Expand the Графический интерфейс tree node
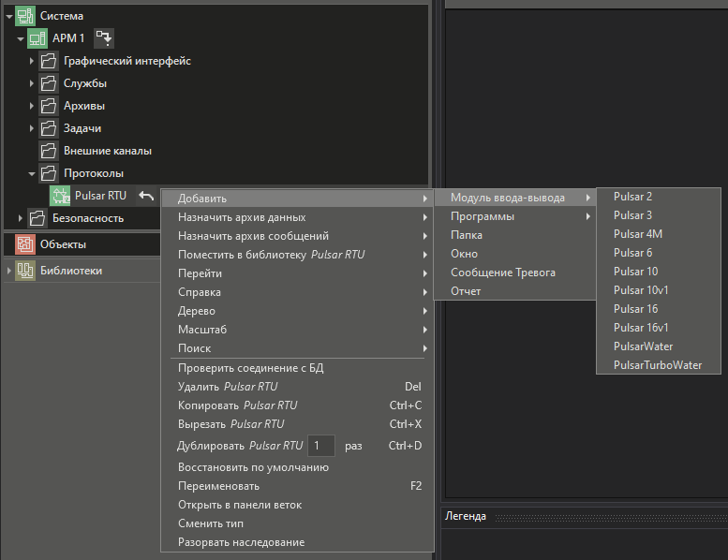728x560 pixels. pyautogui.click(x=32, y=61)
